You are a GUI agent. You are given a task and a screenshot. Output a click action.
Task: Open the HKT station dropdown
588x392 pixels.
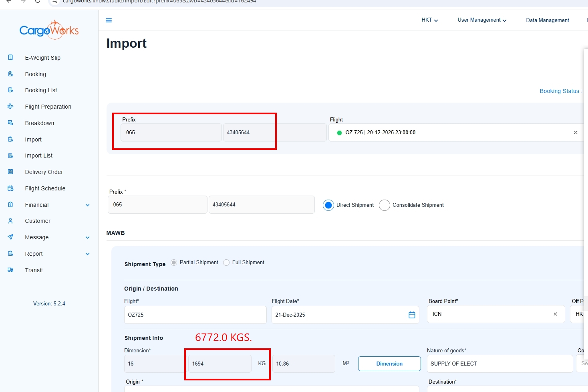click(x=429, y=20)
